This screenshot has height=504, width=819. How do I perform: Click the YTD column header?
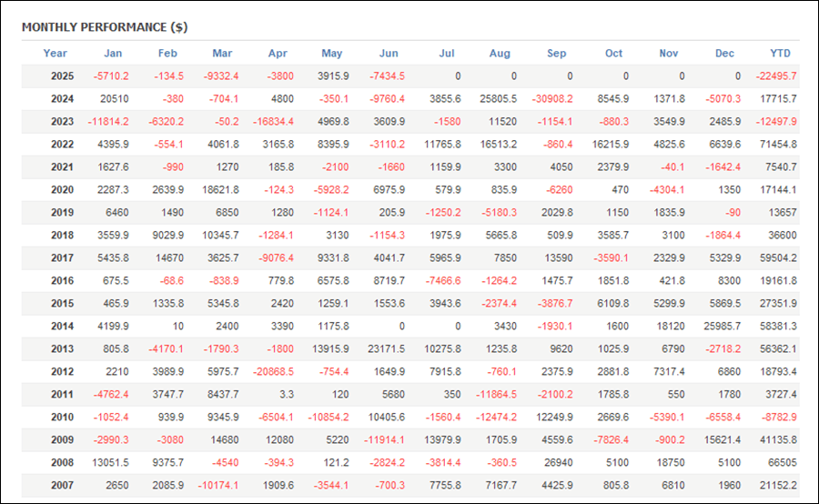[781, 54]
